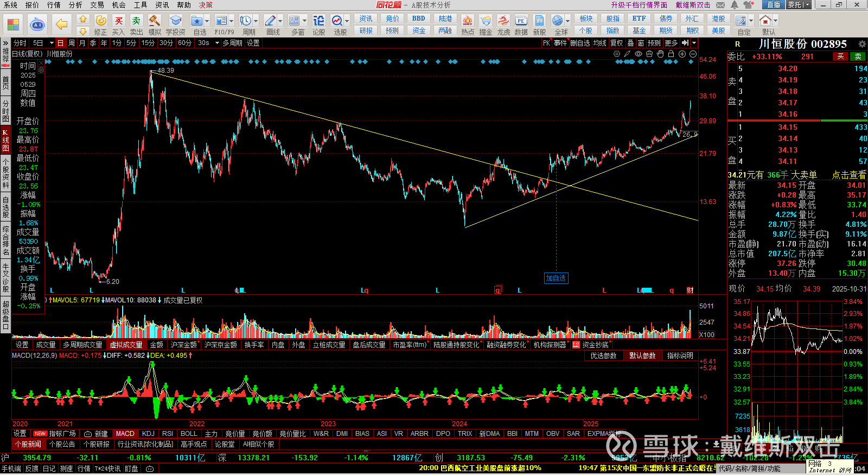868x475 pixels.
Task: Click the ETF button
Action: 639,18
